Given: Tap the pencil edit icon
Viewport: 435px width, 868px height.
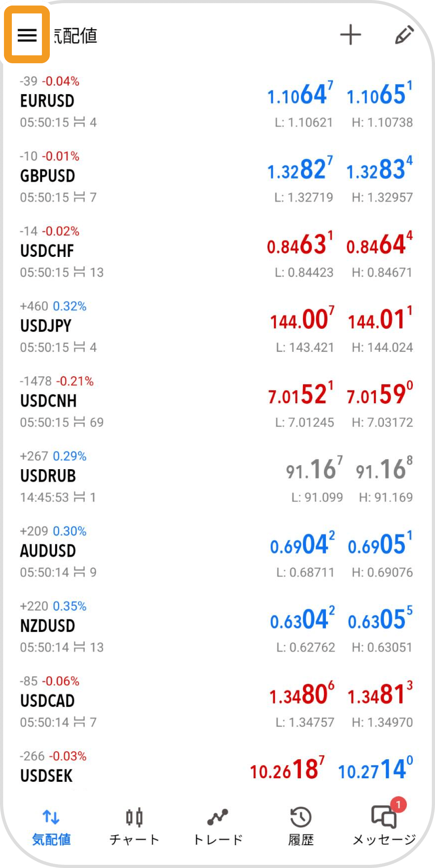Looking at the screenshot, I should (x=404, y=35).
